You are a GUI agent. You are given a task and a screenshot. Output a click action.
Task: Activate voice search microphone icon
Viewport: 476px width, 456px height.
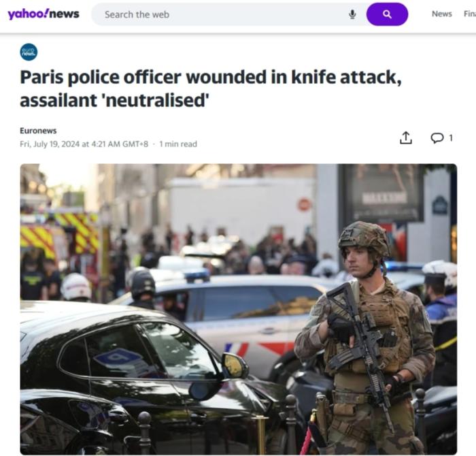tap(352, 14)
